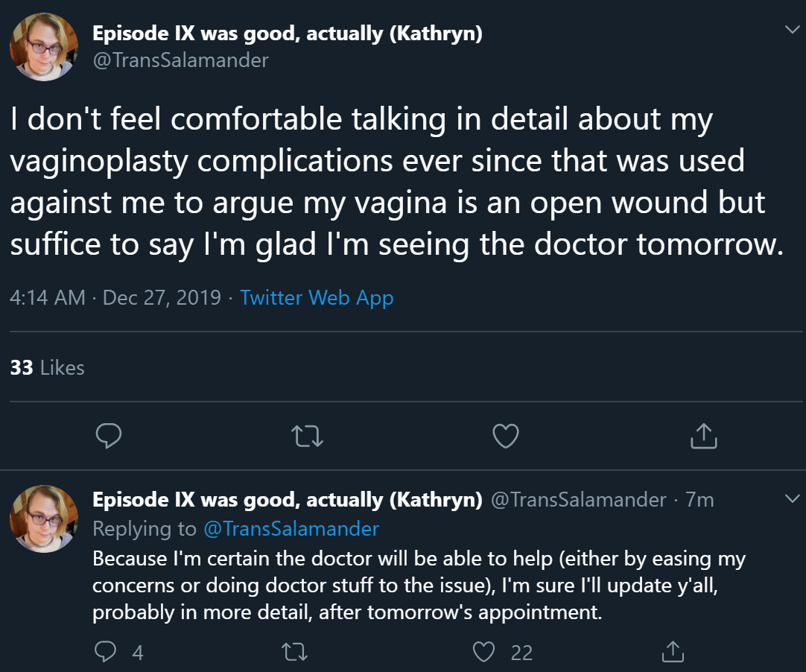View the 33 Likes list
806x672 pixels.
coord(47,367)
